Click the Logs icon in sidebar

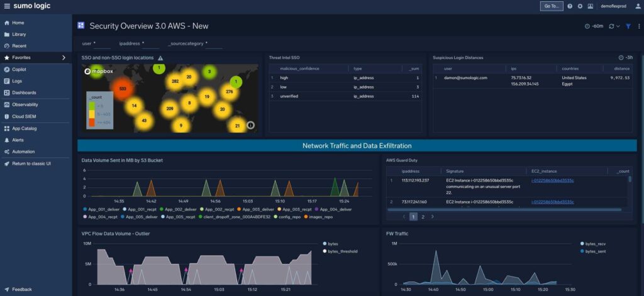6,81
